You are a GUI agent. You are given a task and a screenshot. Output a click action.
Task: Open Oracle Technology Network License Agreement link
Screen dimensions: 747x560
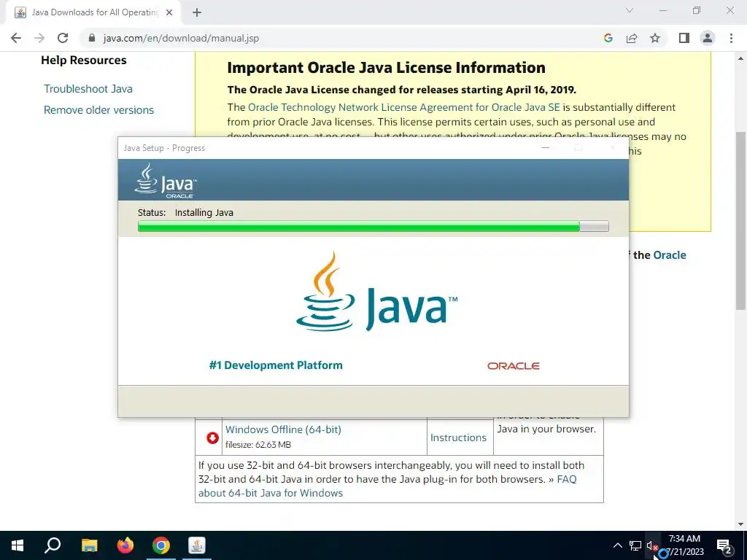(403, 108)
